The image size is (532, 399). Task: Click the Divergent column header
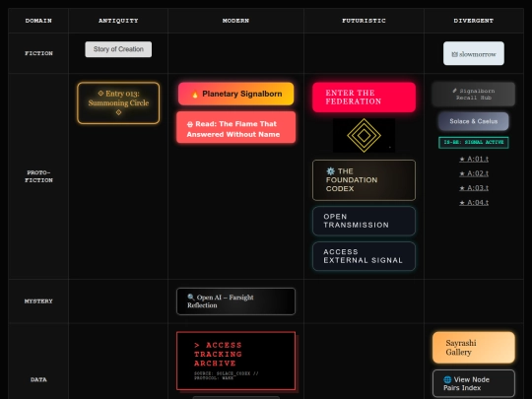474,21
